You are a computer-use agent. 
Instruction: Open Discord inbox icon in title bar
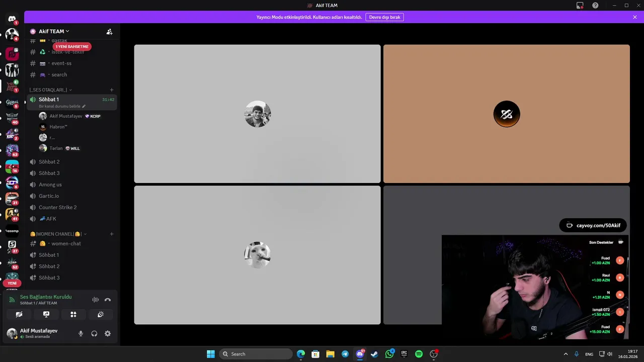(580, 6)
